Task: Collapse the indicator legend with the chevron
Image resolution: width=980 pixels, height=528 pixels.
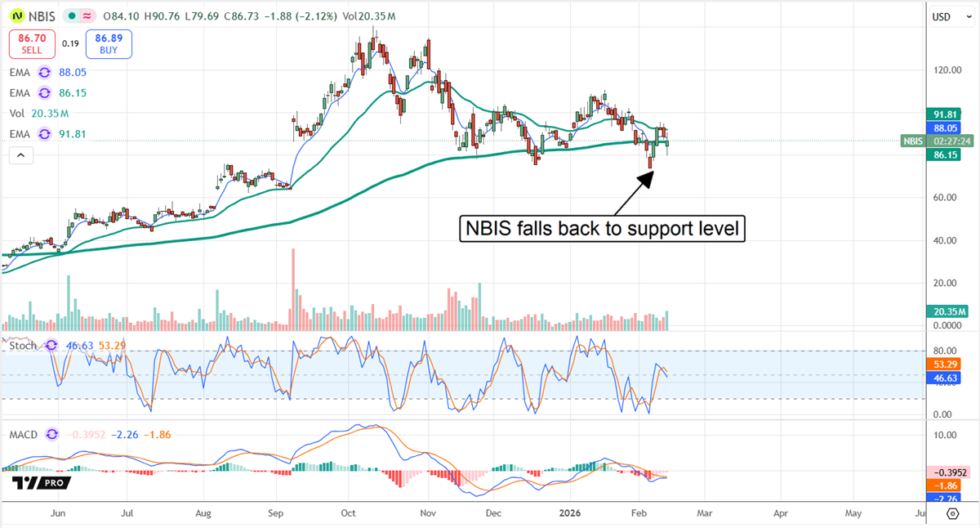Action: [20, 154]
